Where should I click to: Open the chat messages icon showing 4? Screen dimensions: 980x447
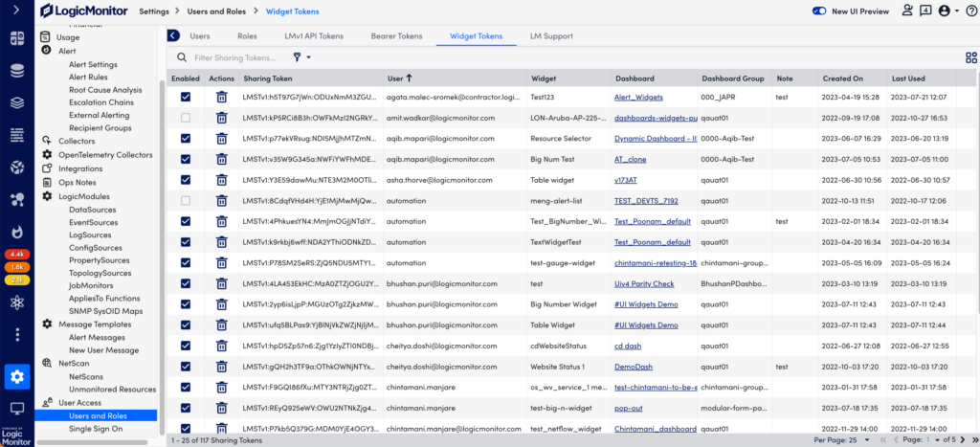tap(925, 11)
